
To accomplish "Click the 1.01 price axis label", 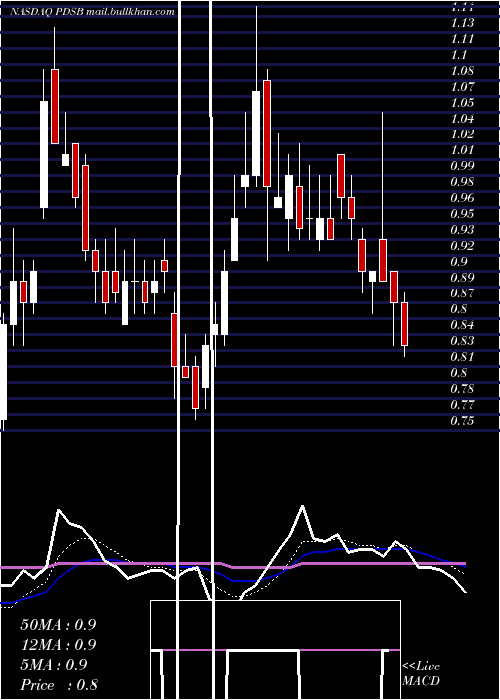I will (462, 150).
